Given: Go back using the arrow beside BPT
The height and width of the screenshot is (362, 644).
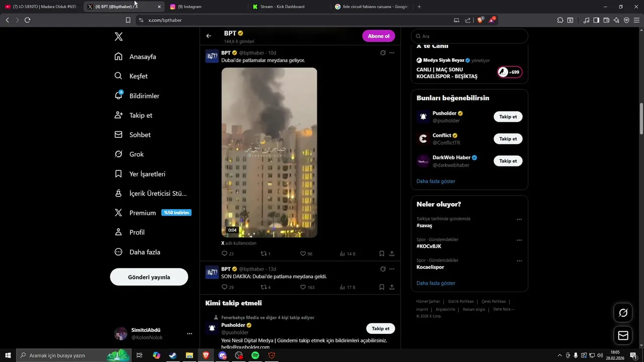Looking at the screenshot, I should click(209, 36).
